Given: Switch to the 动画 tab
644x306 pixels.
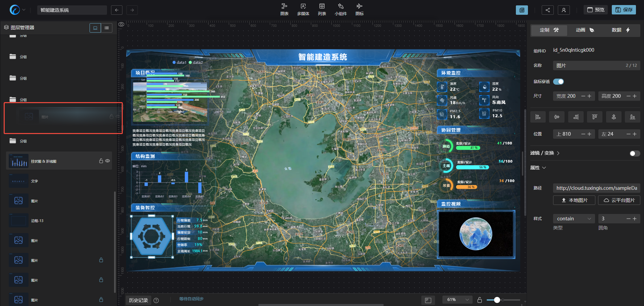Looking at the screenshot, I should click(x=585, y=30).
